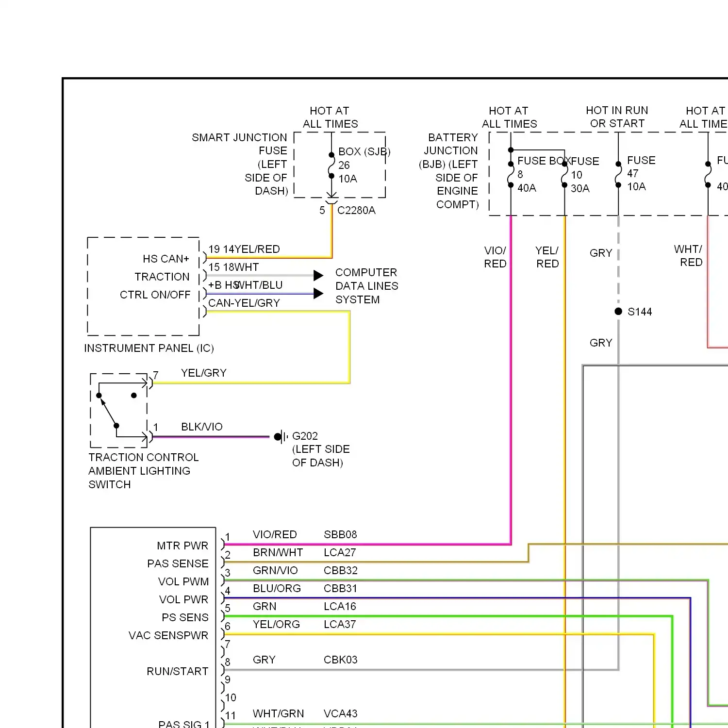Select the VCA43 circuit code

[x=340, y=713]
